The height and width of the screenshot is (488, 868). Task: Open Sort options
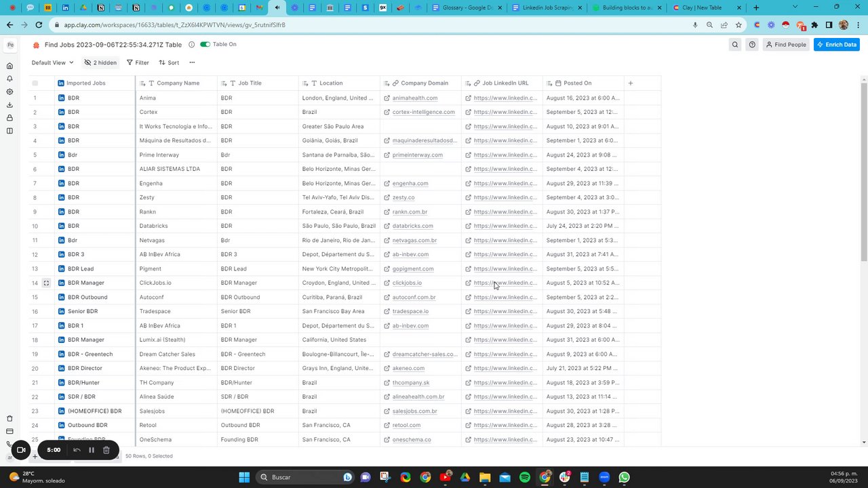(x=169, y=62)
